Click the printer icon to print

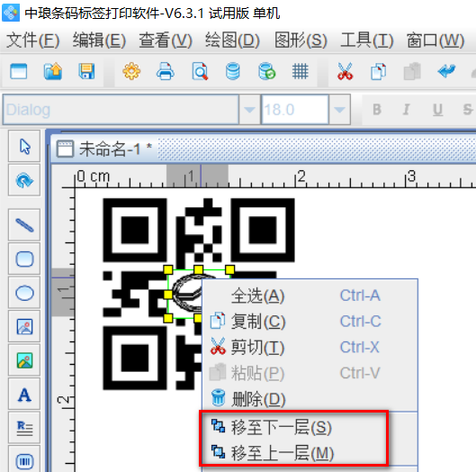[x=166, y=72]
